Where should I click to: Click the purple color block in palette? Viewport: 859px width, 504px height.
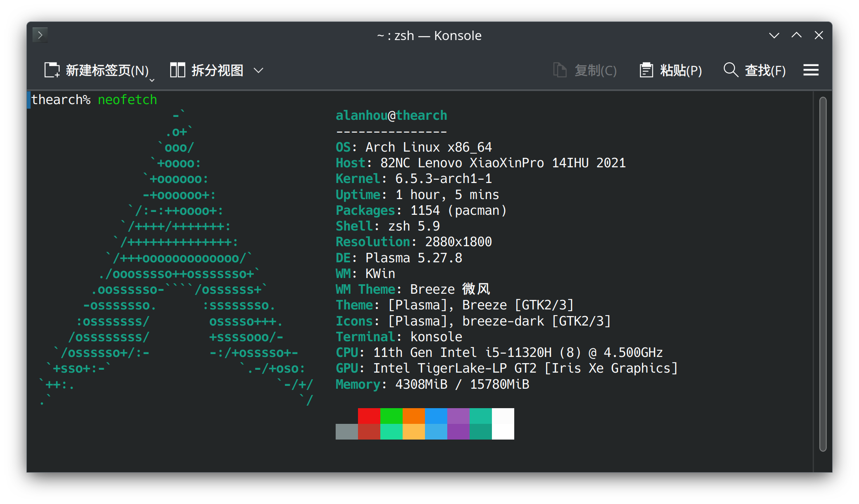click(x=458, y=416)
